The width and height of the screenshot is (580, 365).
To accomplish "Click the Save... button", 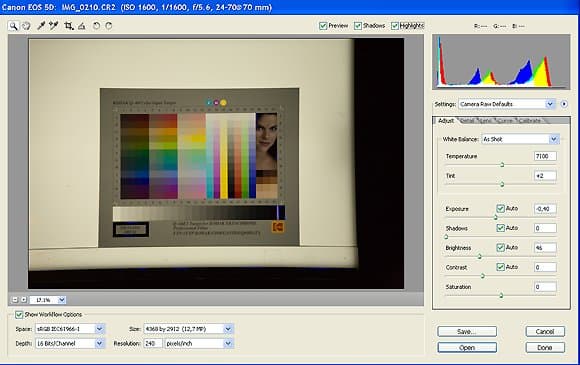I will [x=467, y=331].
